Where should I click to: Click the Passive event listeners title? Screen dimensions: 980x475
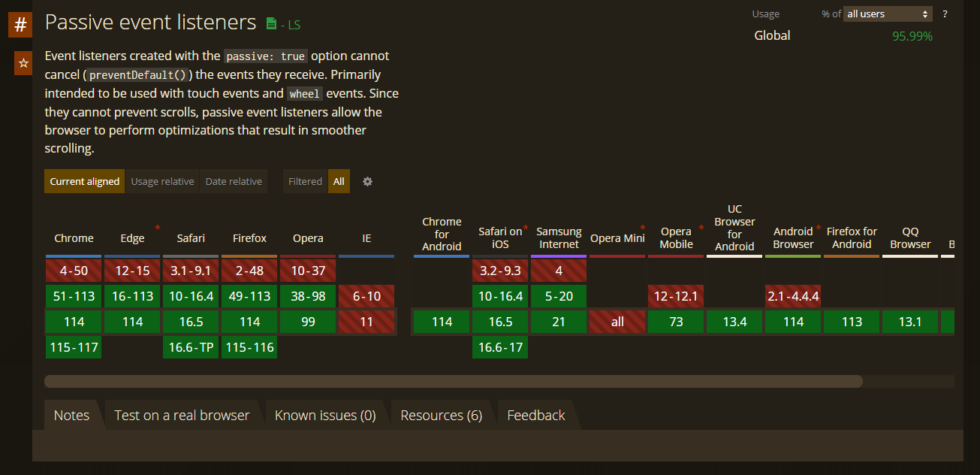[150, 23]
